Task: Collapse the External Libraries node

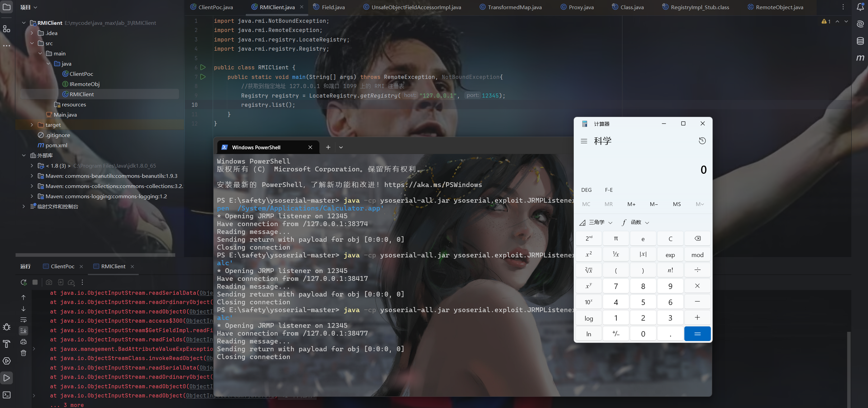Action: click(x=24, y=155)
